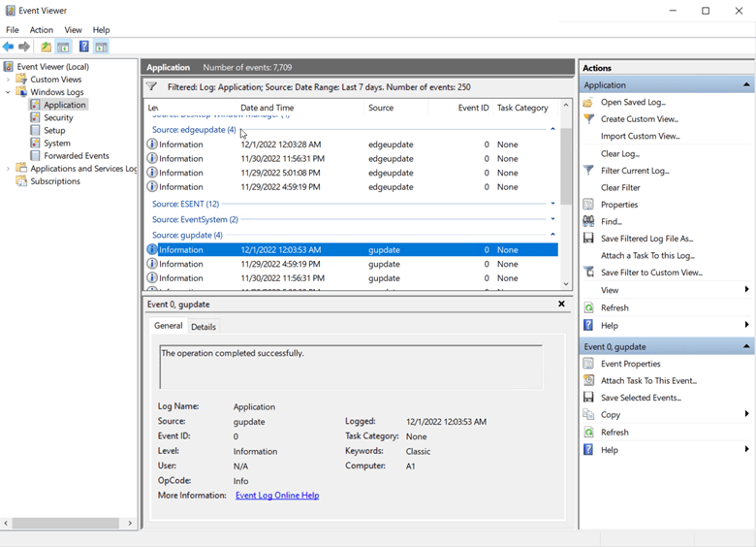Click the Create Custom View funnel icon

(588, 119)
